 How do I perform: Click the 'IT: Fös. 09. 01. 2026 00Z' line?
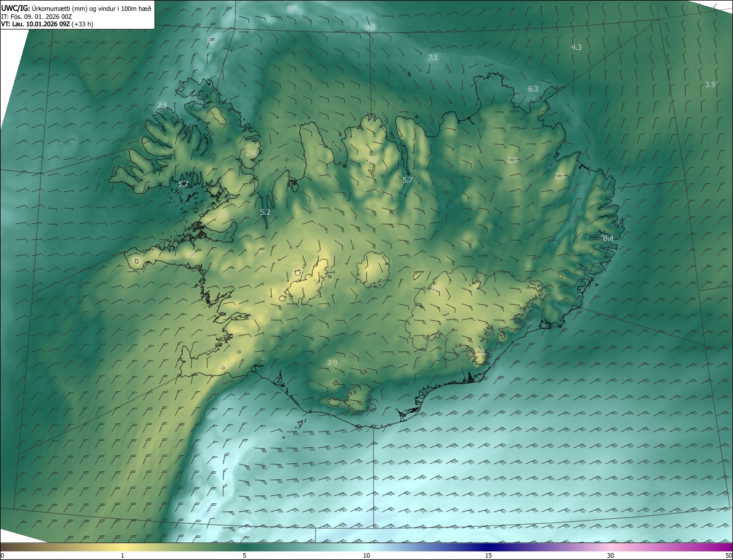click(x=36, y=17)
